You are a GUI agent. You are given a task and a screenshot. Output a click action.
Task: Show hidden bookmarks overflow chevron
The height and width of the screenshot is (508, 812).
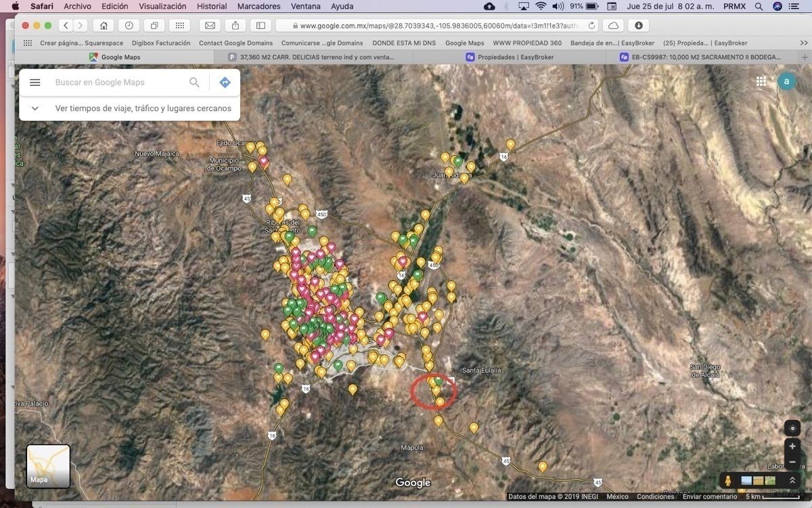pos(803,43)
